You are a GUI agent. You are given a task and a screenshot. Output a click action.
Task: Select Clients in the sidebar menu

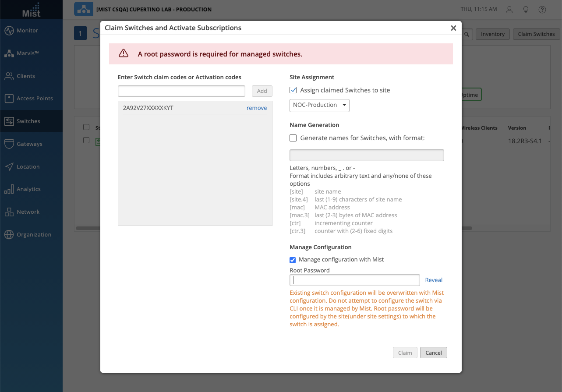[26, 76]
